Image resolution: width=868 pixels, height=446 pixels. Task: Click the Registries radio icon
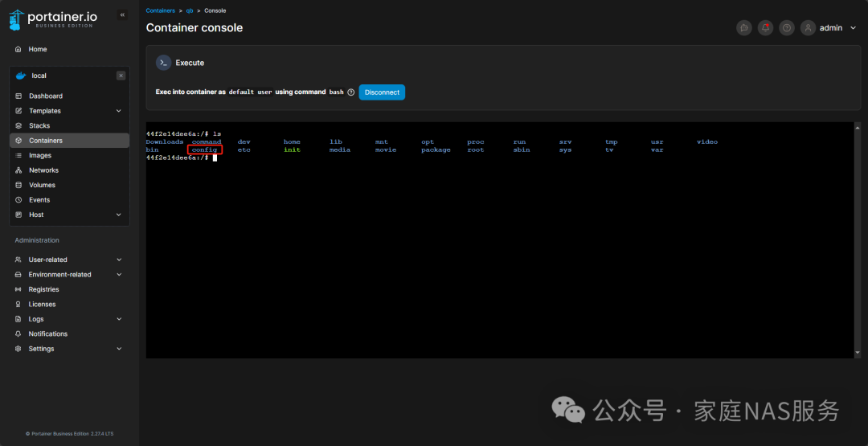18,289
